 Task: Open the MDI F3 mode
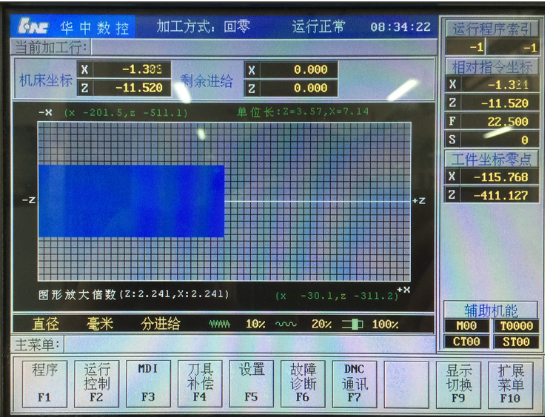tap(148, 383)
